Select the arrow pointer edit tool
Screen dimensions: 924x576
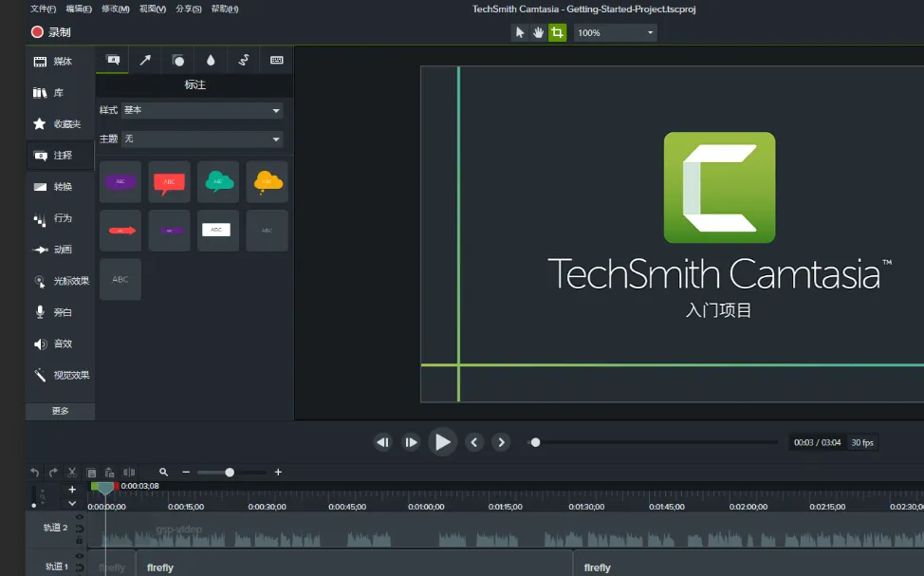(x=520, y=32)
